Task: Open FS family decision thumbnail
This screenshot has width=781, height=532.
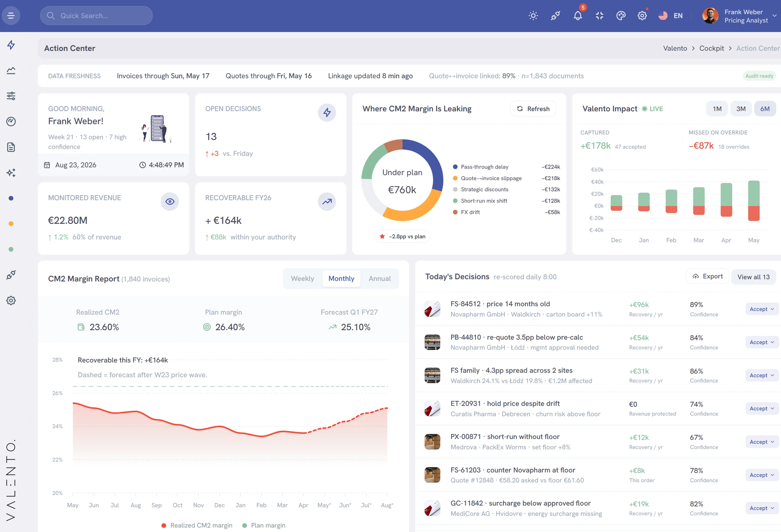Action: coord(432,375)
